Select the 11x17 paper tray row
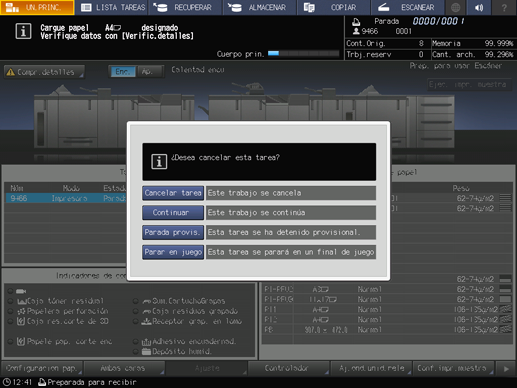This screenshot has width=517, height=388. point(387,299)
